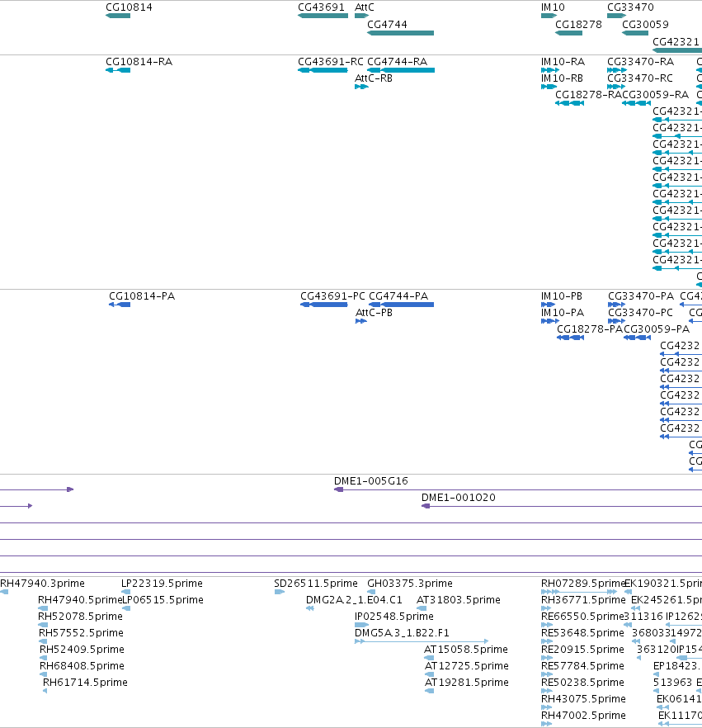Click the LP06515.5prime EST label
Viewport: 702px width, 728px height.
coord(163,600)
